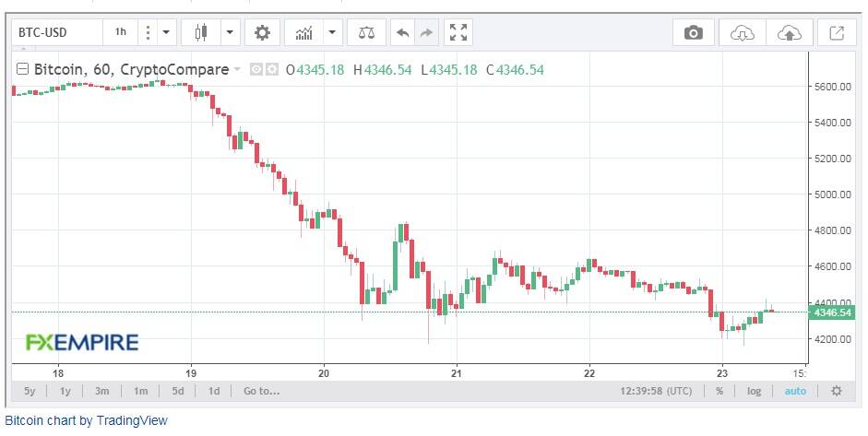Hide Bitcoin series with eye icon
Viewport: 868px width, 436px height.
[256, 70]
